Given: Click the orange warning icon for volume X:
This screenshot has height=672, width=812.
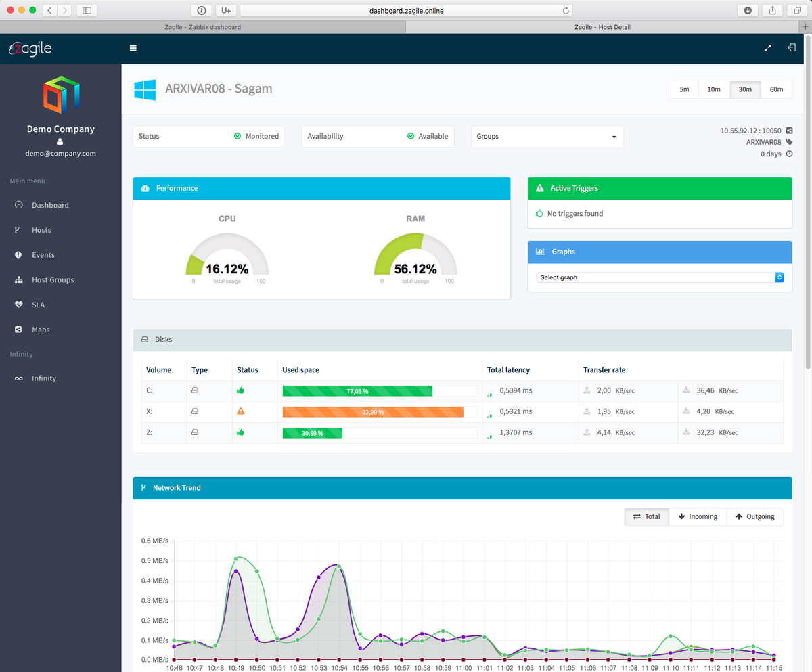Looking at the screenshot, I should click(x=240, y=411).
